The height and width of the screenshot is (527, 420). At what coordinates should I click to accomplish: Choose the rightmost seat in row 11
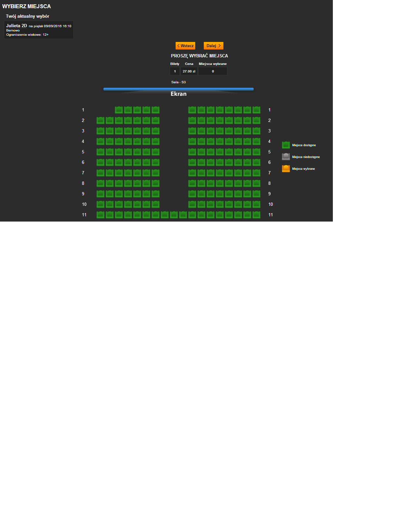coord(257,215)
